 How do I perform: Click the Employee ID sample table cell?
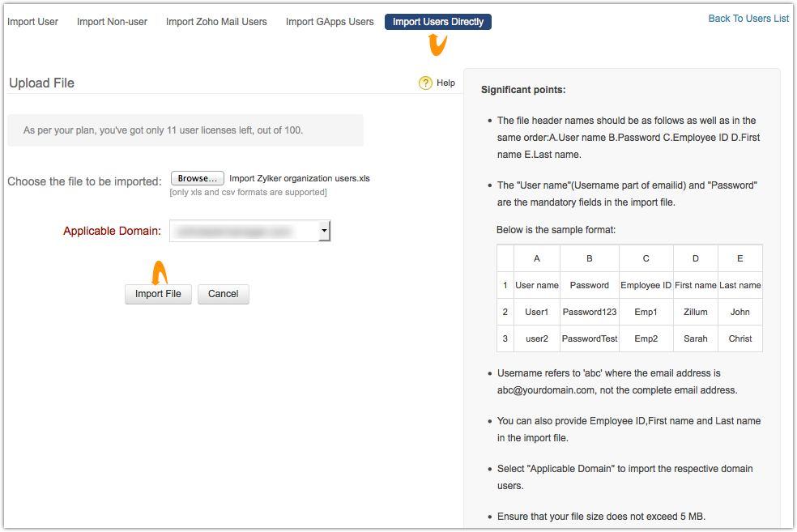pyautogui.click(x=646, y=285)
